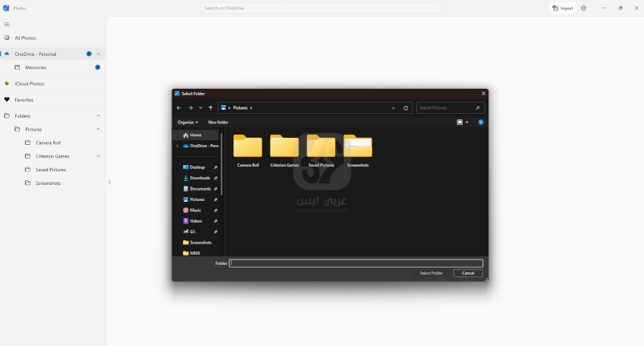Cancel the Select Folder dialog
The height and width of the screenshot is (346, 644).
pos(468,273)
